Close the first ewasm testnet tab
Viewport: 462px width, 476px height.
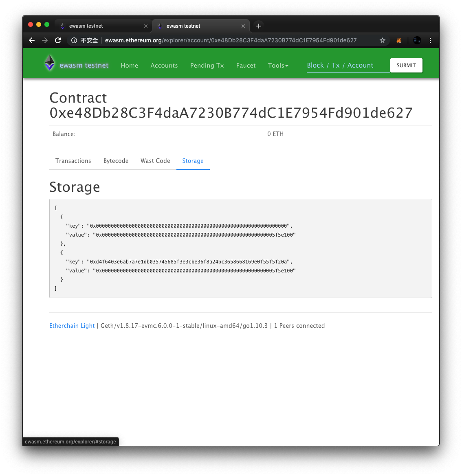point(146,26)
